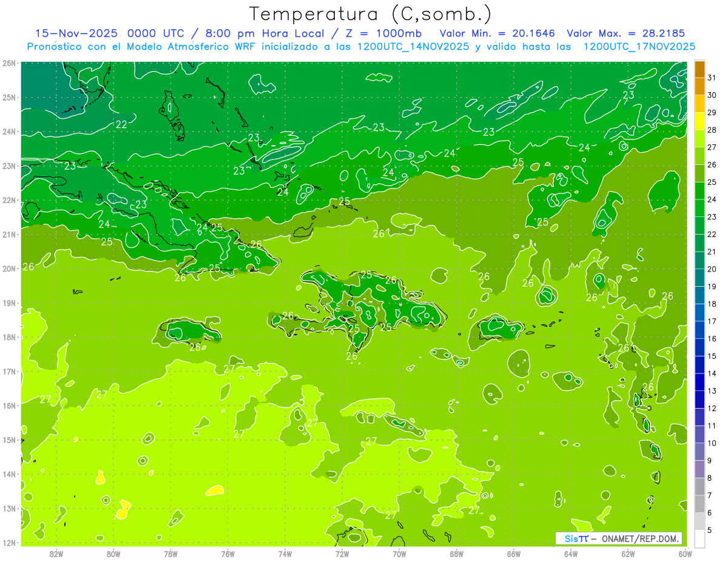Click longitude axis label "80W"
728x562 pixels.
113,554
